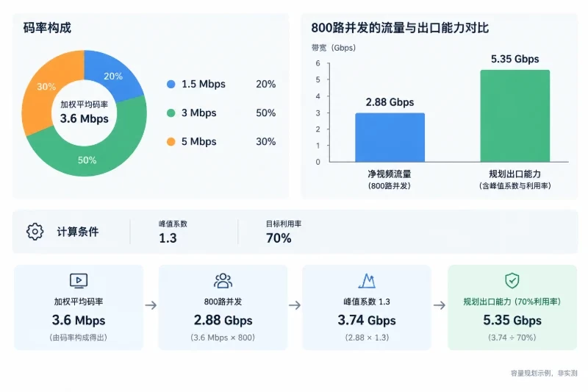Click the 规划出口能力 x-axis label
The width and height of the screenshot is (588, 392).
tap(515, 174)
